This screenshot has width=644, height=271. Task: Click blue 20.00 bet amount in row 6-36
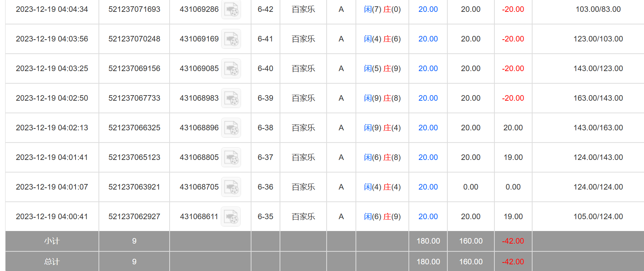[428, 187]
